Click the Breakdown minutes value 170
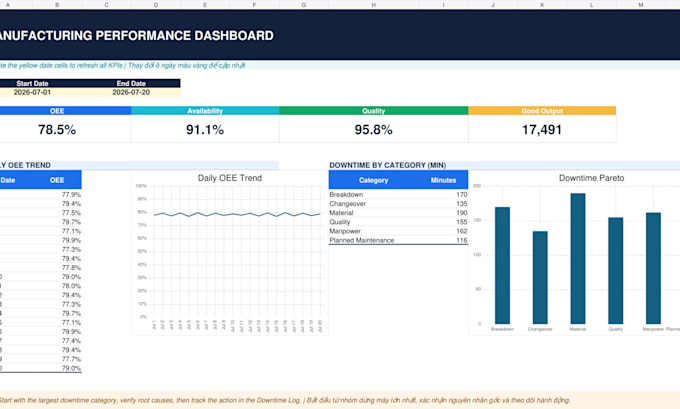This screenshot has height=409, width=680. pyautogui.click(x=461, y=195)
